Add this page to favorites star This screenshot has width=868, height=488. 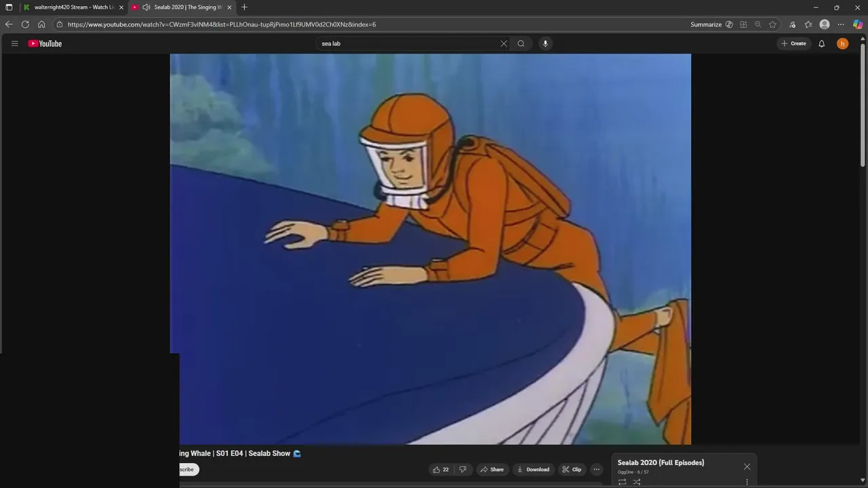[772, 24]
